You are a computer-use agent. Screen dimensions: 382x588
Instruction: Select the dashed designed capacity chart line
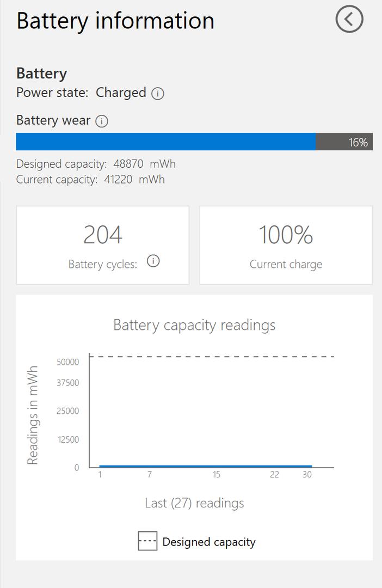[x=212, y=357]
